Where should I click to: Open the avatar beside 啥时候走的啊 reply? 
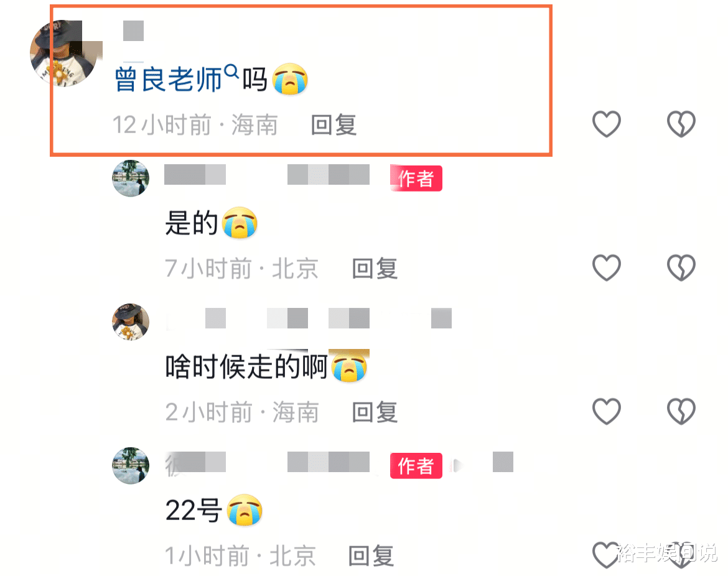(x=131, y=322)
